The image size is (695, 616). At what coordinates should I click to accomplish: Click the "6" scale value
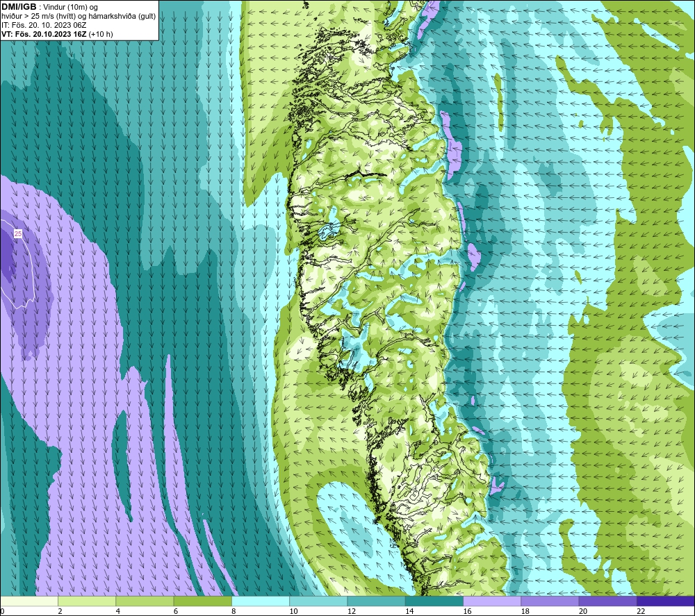(x=176, y=611)
